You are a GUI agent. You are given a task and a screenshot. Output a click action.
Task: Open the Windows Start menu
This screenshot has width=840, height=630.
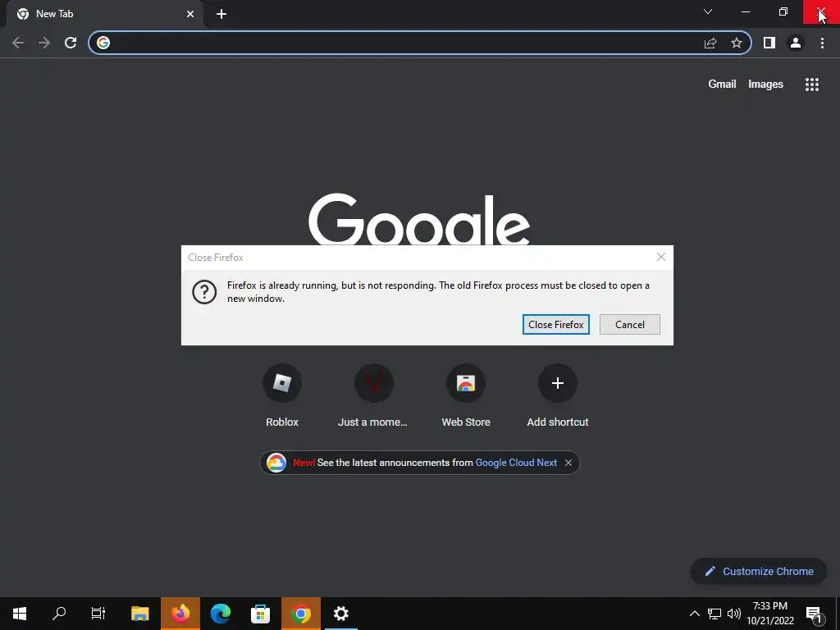tap(20, 614)
